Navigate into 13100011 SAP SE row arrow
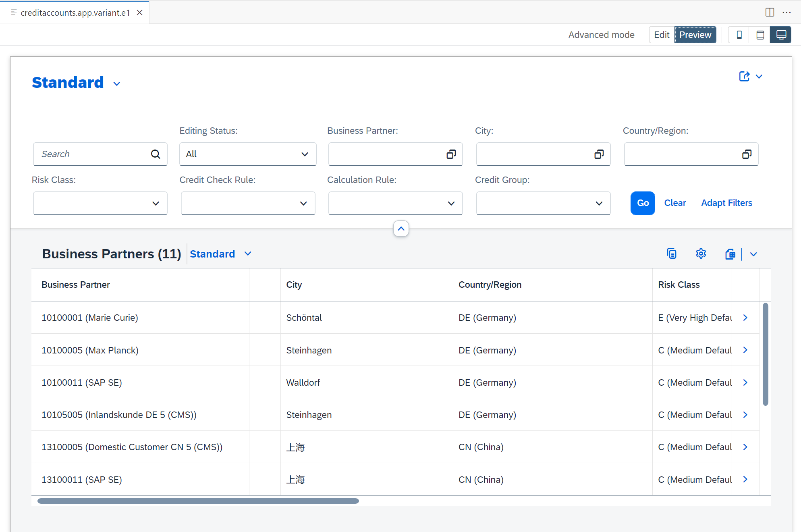This screenshot has height=532, width=801. pyautogui.click(x=745, y=479)
